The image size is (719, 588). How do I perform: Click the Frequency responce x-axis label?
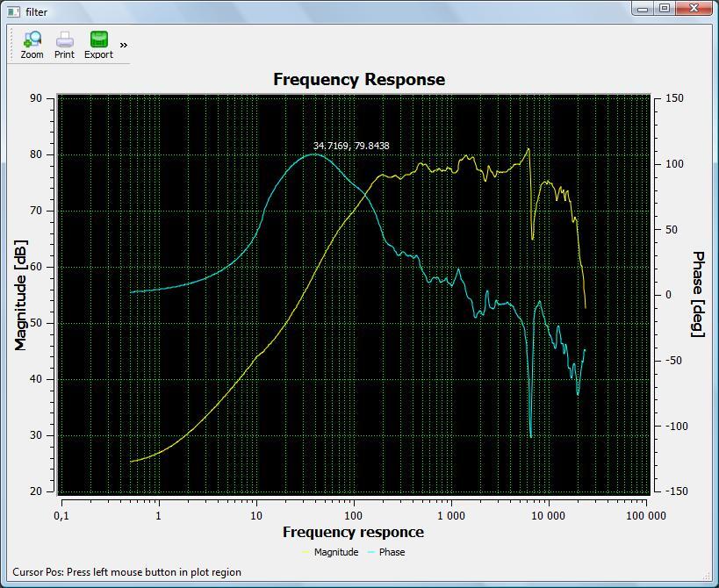[x=353, y=532]
